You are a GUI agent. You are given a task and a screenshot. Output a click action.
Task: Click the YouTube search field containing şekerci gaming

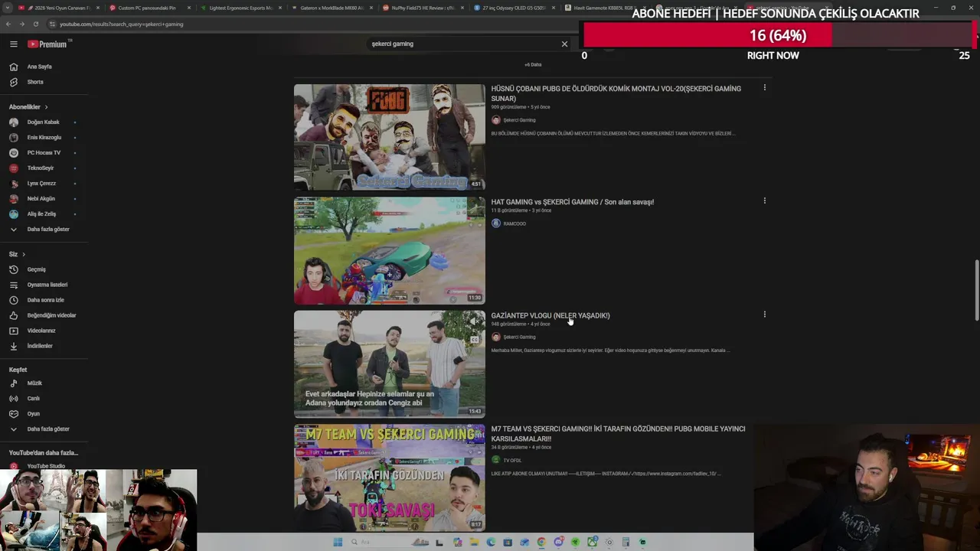tap(462, 44)
